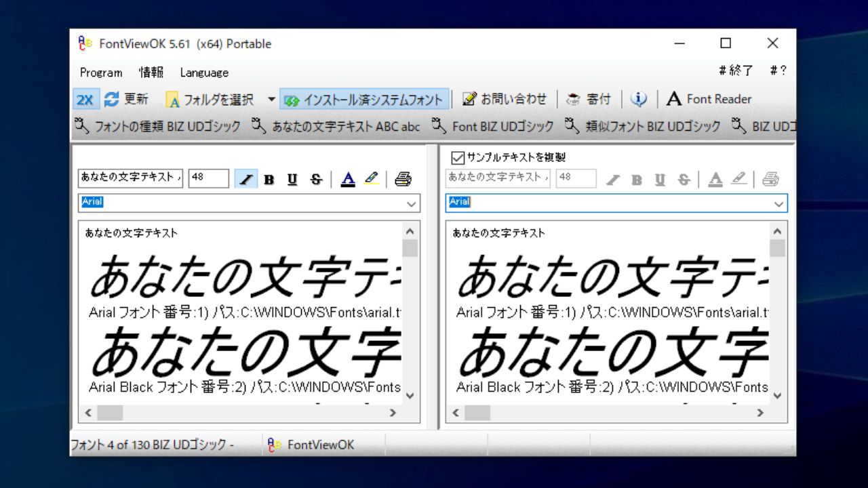Click right panel underline icon
The width and height of the screenshot is (868, 488).
(x=660, y=179)
